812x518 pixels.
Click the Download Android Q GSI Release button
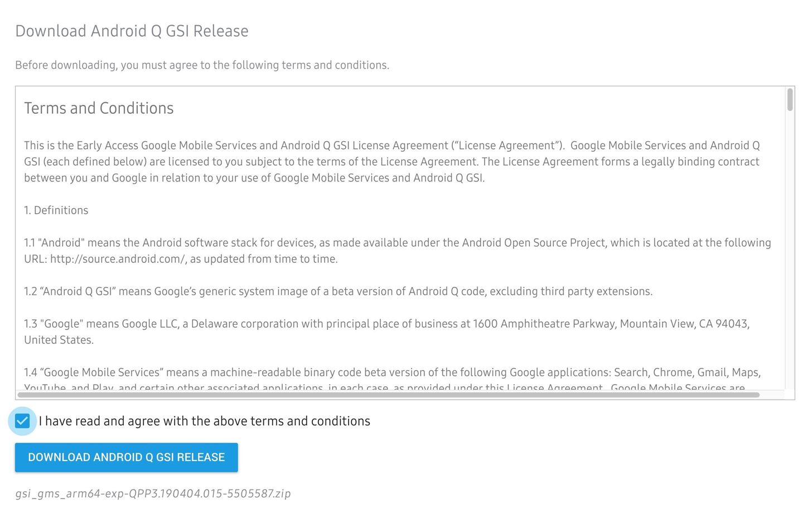pos(127,457)
